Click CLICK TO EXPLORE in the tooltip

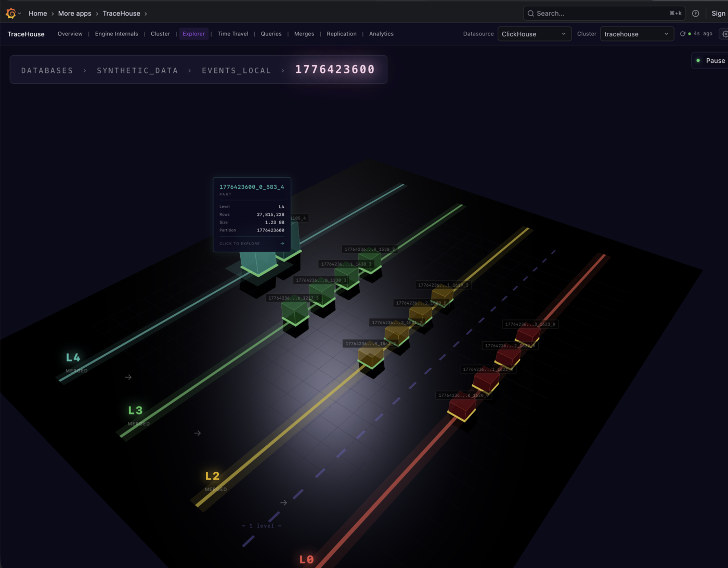click(239, 243)
